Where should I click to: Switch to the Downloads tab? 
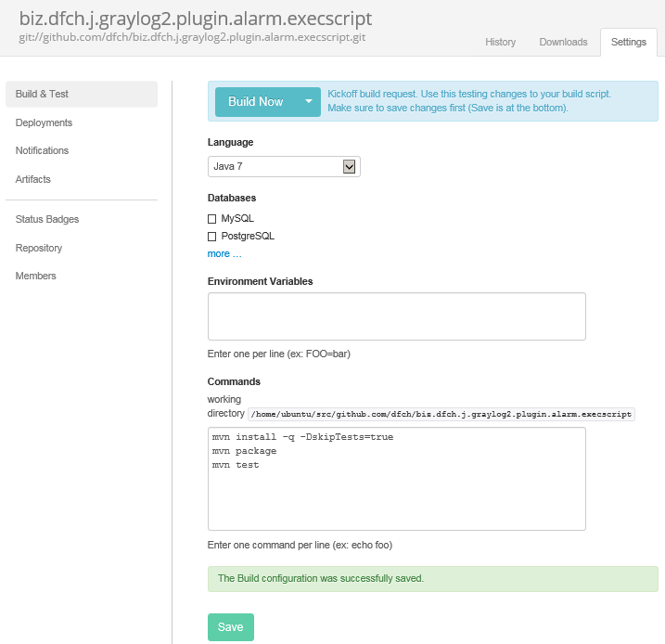coord(563,43)
